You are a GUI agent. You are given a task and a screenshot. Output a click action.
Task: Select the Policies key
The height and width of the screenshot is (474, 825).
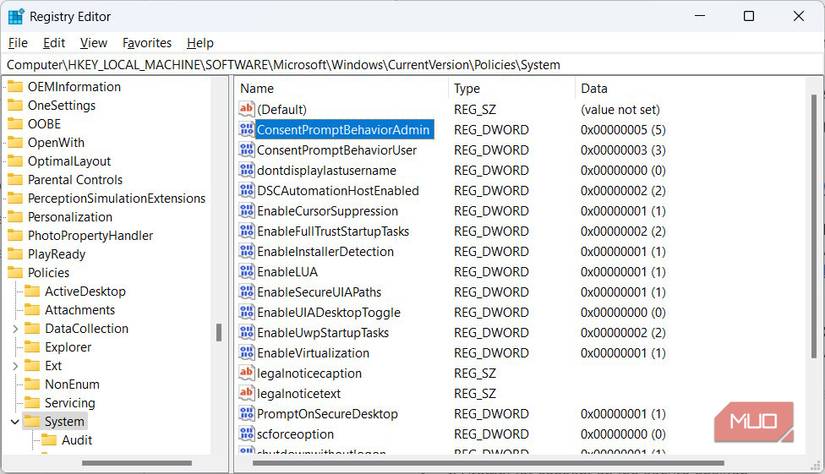click(x=48, y=273)
